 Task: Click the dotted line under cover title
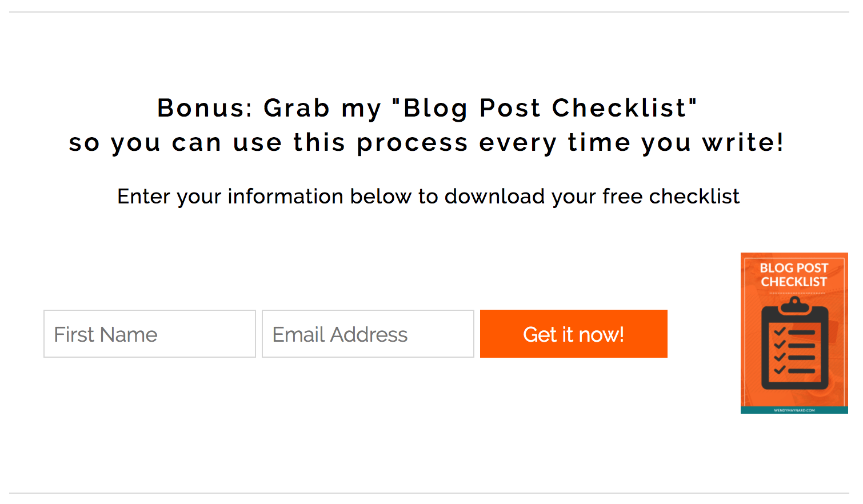point(797,293)
